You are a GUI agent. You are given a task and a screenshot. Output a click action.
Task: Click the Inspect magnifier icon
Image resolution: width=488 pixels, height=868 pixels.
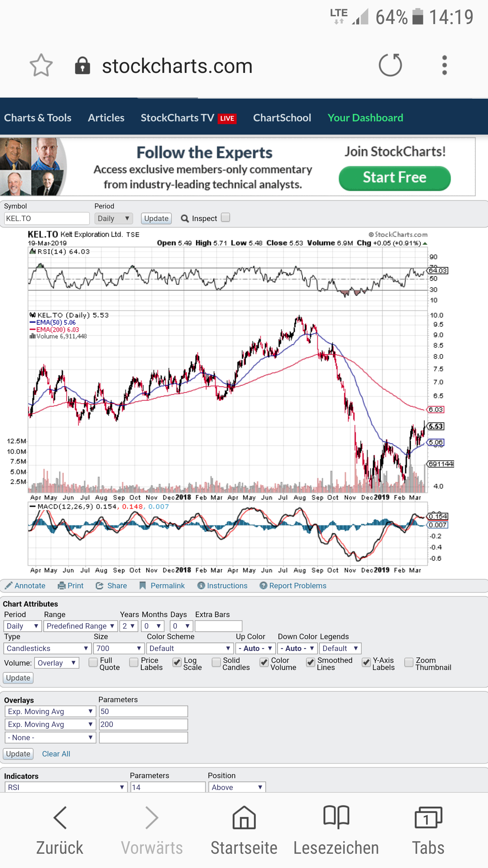185,218
